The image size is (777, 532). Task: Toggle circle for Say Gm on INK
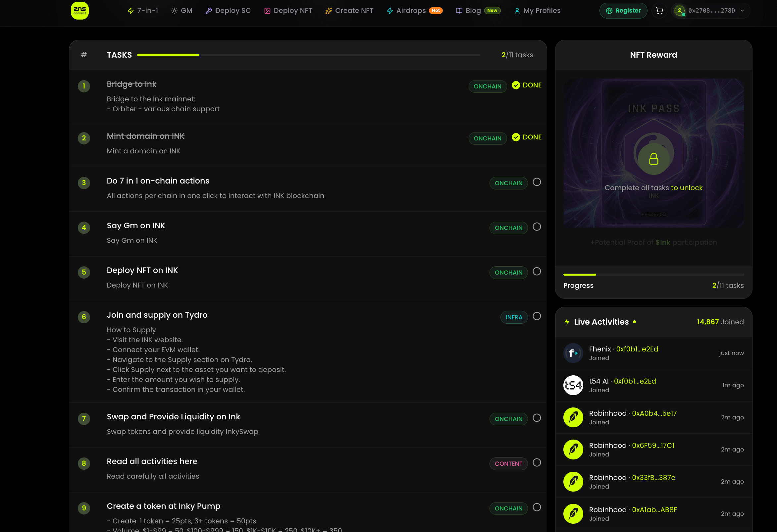(537, 227)
